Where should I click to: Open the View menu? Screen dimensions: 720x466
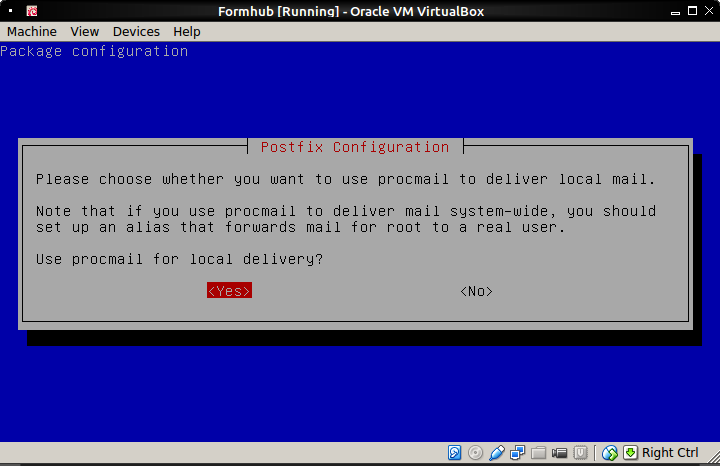[x=84, y=32]
